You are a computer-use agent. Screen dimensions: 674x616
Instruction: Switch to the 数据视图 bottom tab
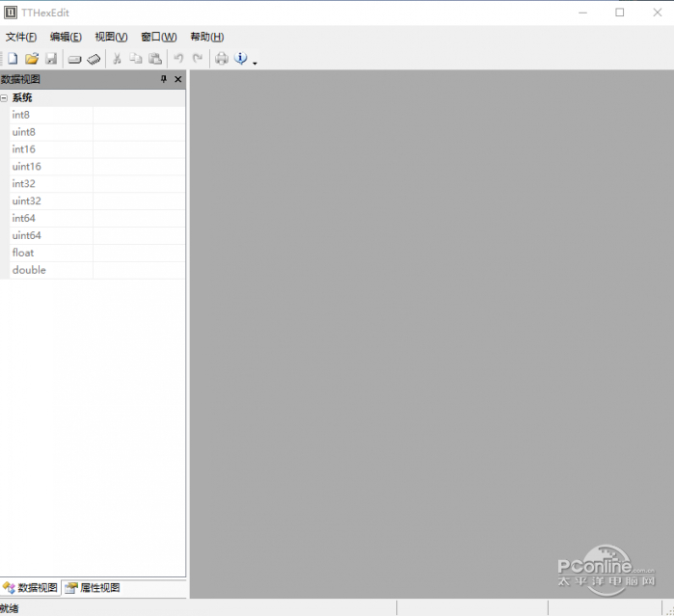(31, 588)
